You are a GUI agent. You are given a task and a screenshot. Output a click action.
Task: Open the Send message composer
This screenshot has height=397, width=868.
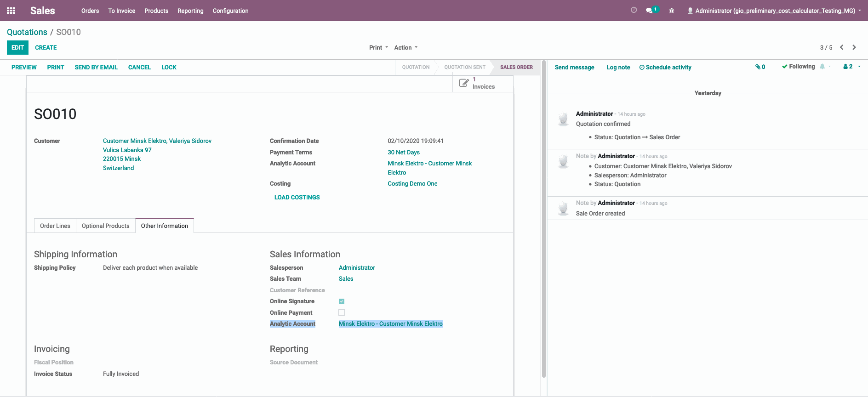(x=574, y=67)
